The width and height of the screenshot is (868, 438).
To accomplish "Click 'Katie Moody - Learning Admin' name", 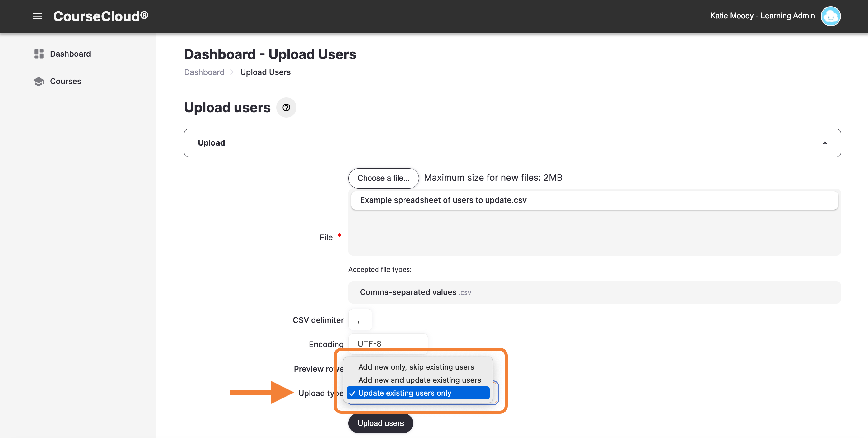I will pos(762,16).
